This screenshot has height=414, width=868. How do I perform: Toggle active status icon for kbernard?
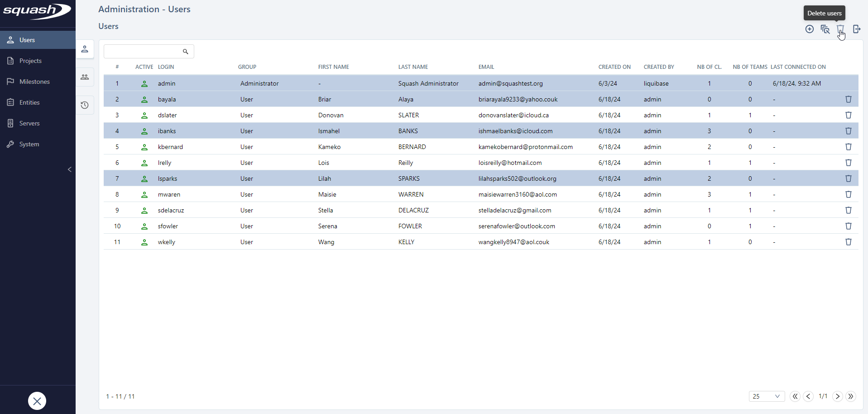144,147
